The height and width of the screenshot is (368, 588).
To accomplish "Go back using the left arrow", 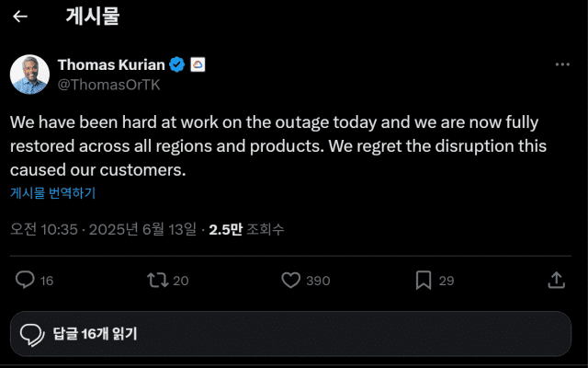I will pos(20,17).
